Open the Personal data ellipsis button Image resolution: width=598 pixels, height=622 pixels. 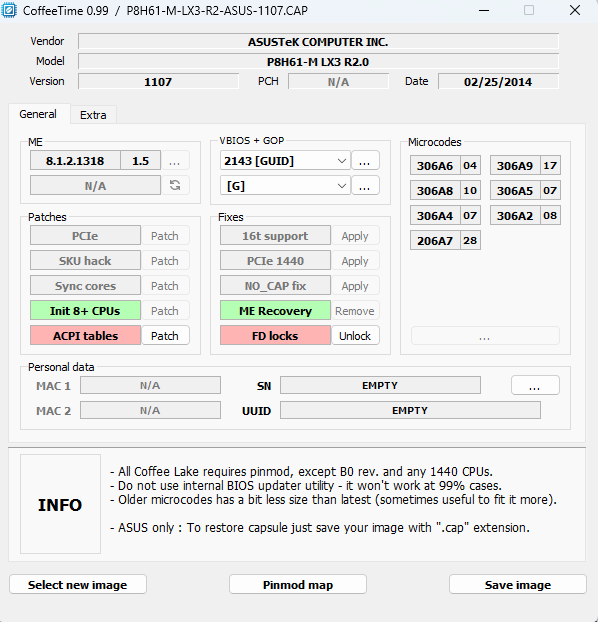[x=535, y=385]
